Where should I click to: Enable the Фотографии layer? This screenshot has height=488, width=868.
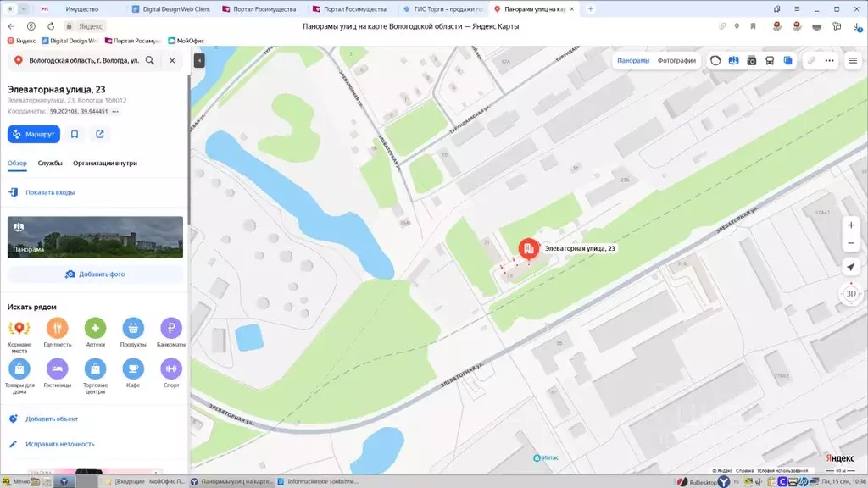pyautogui.click(x=676, y=61)
